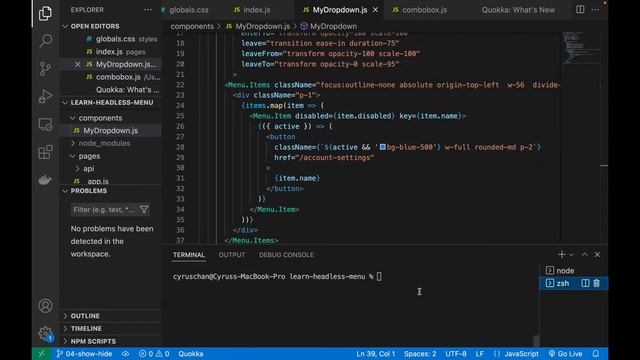
Task: Select the TERMINAL panel tab
Action: 189,255
